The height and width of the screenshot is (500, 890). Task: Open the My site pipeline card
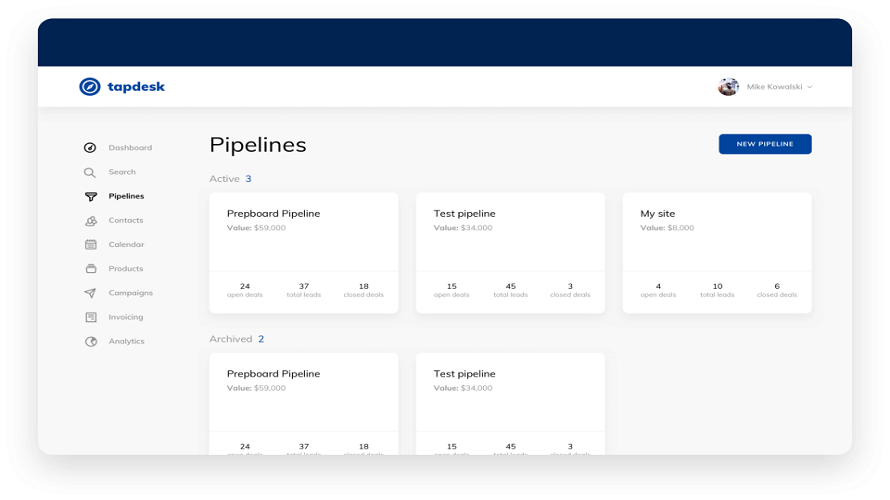point(716,240)
